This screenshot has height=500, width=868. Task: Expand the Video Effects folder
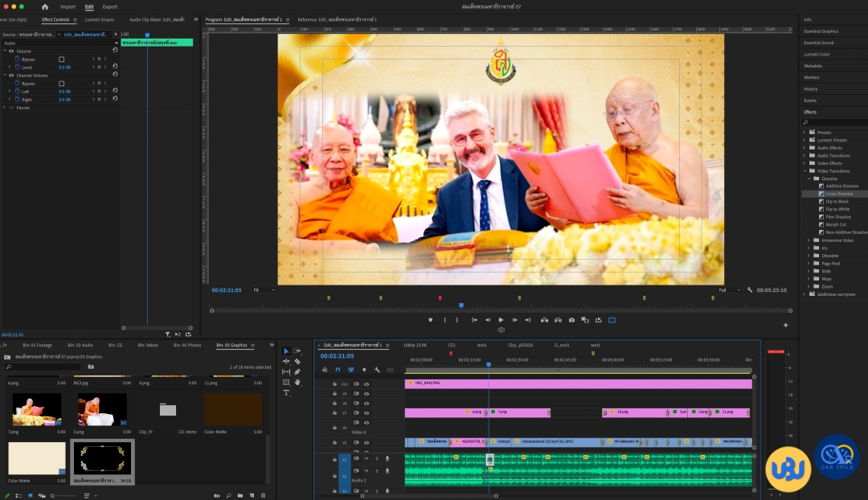click(x=805, y=163)
